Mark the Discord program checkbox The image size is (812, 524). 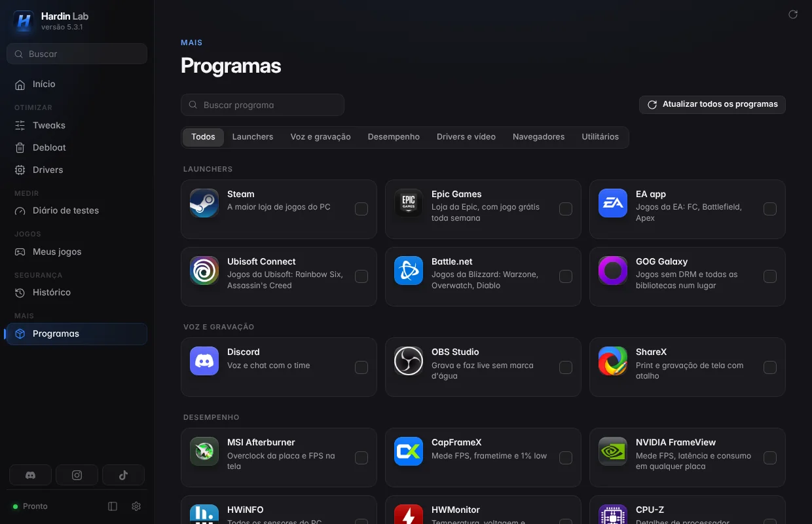361,367
